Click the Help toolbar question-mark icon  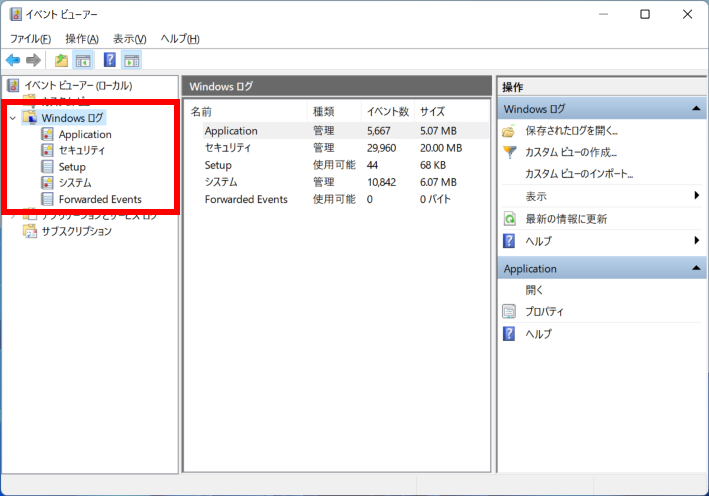[x=109, y=60]
